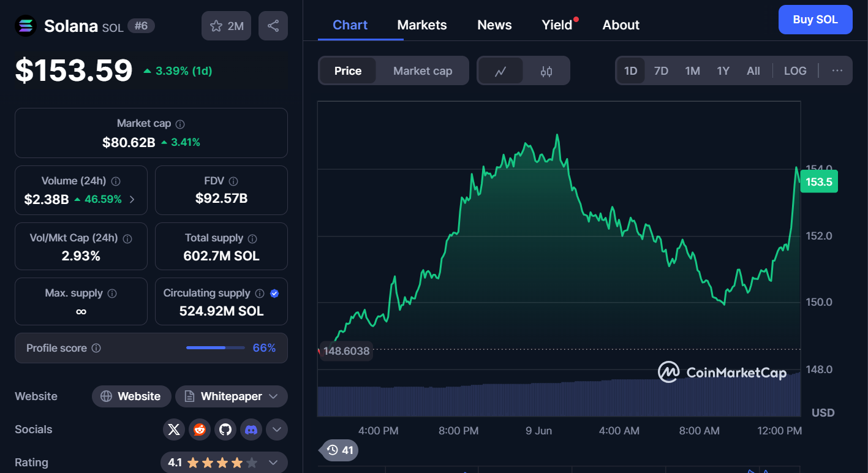Click the history events 41 badge
The image size is (868, 473).
[x=340, y=450]
